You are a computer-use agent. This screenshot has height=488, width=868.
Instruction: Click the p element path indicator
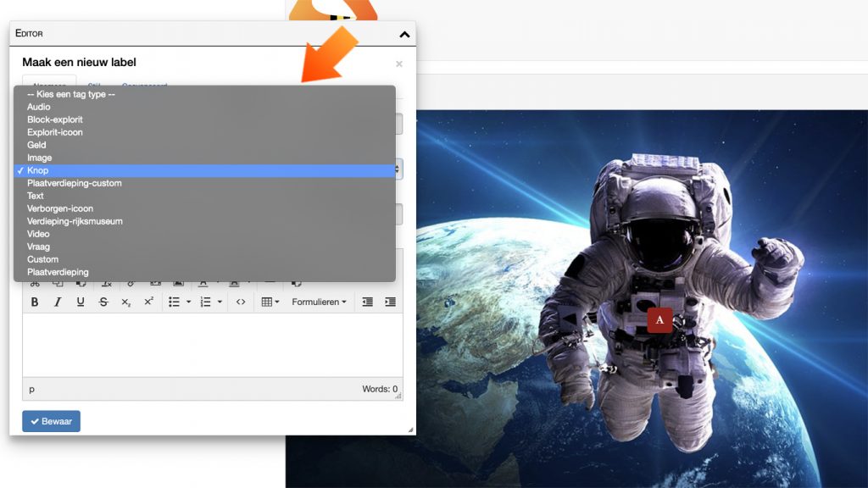click(x=31, y=390)
